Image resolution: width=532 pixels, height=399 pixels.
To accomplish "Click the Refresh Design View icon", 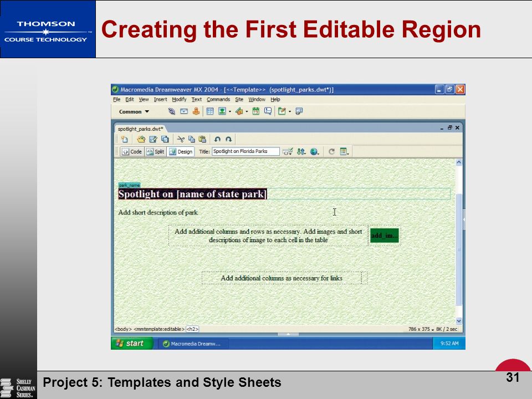I will tap(331, 152).
